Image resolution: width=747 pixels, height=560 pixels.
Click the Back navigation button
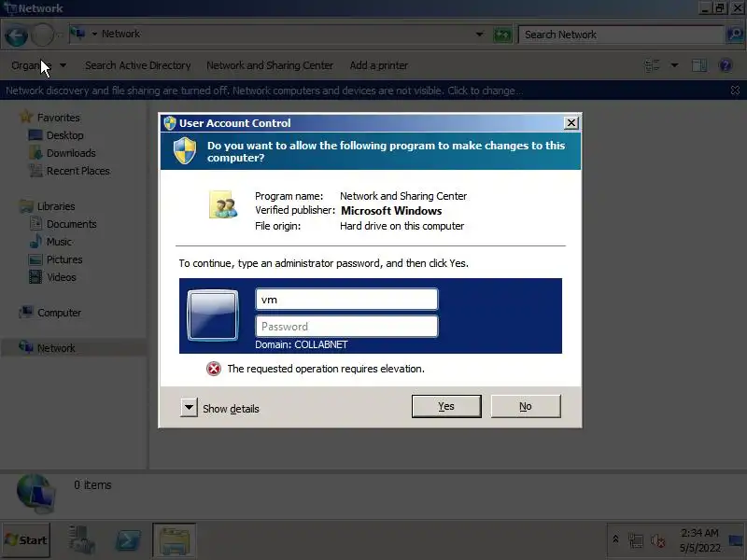pyautogui.click(x=16, y=35)
